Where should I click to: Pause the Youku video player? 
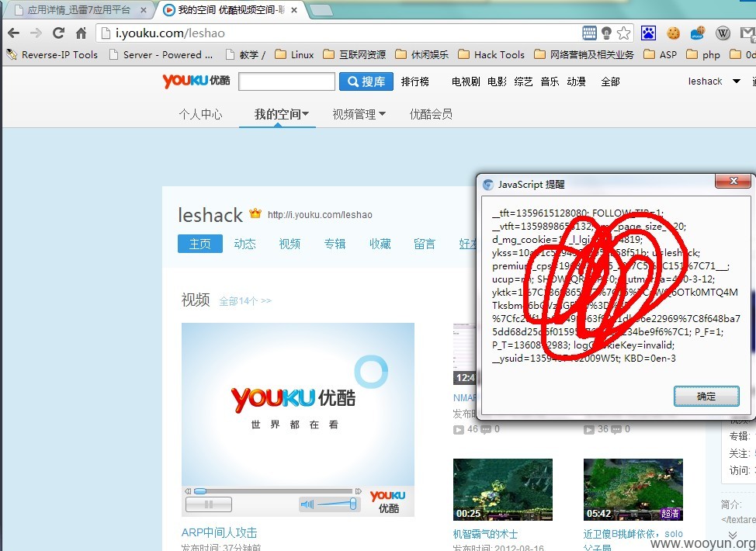[x=209, y=504]
